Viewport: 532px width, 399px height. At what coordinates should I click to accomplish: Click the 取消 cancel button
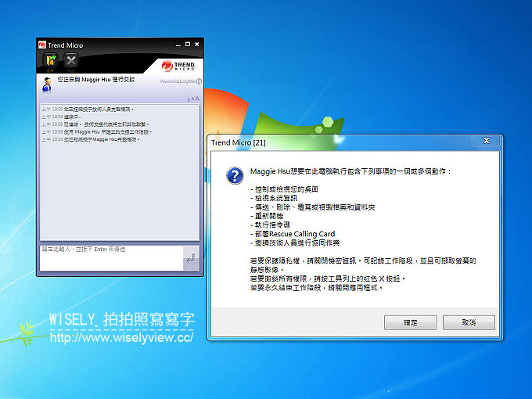(469, 322)
